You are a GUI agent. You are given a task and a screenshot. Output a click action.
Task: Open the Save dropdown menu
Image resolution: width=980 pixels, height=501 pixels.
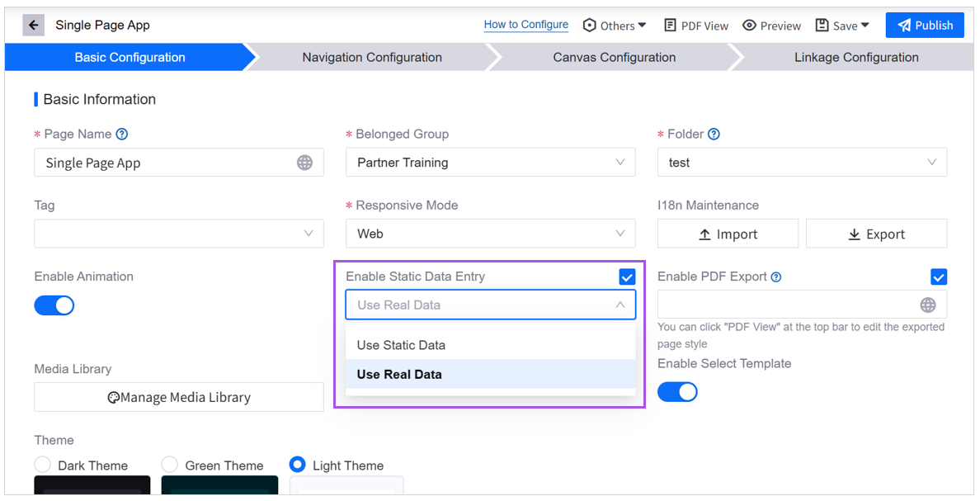pos(842,26)
